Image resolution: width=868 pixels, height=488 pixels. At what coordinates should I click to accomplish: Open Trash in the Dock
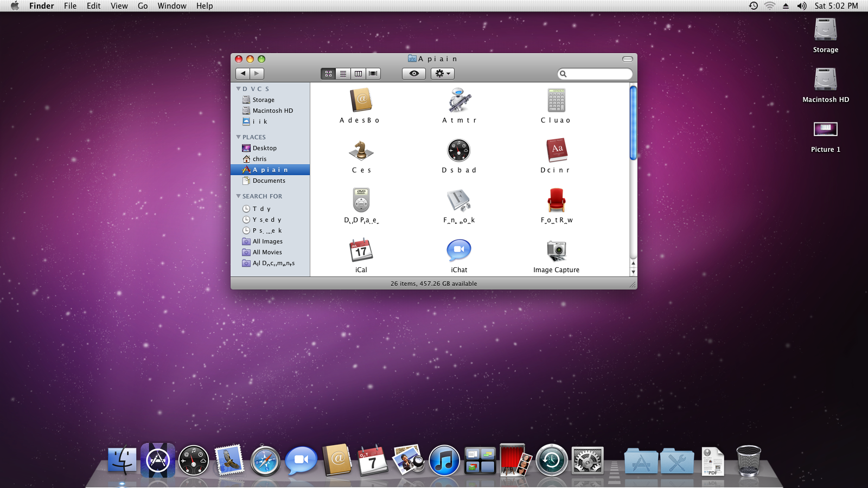[748, 461]
